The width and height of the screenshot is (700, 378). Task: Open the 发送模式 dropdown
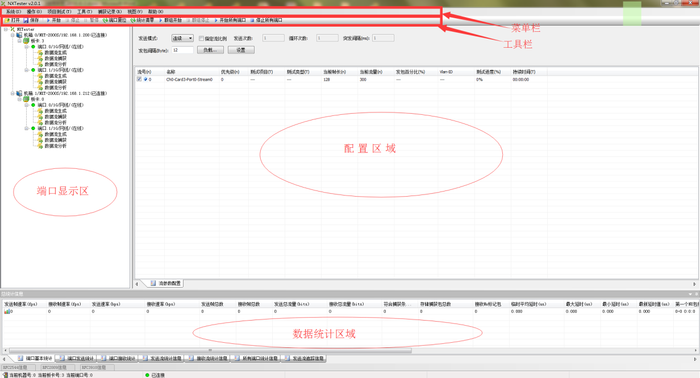click(x=183, y=38)
